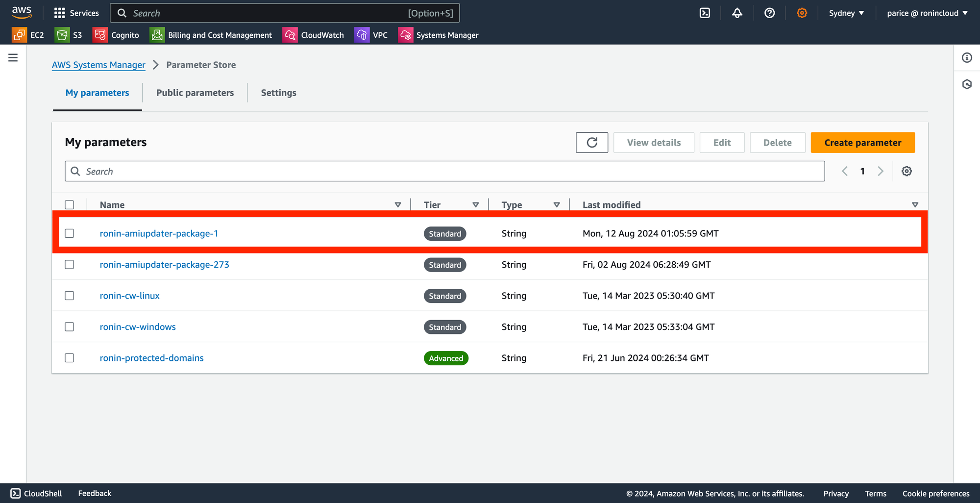Click the Edit button
Screen dimensions: 980x503
[x=722, y=143]
